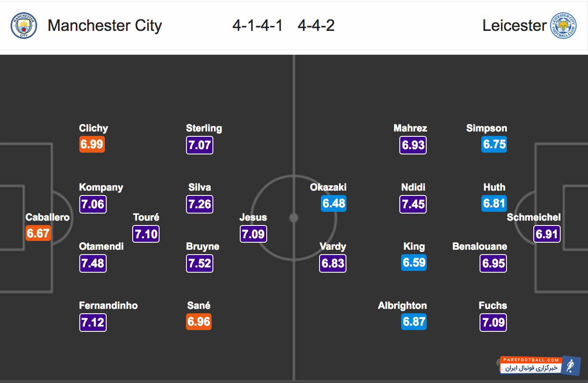Click the Manchester City club crest
Image resolution: width=588 pixels, height=383 pixels.
click(x=24, y=26)
